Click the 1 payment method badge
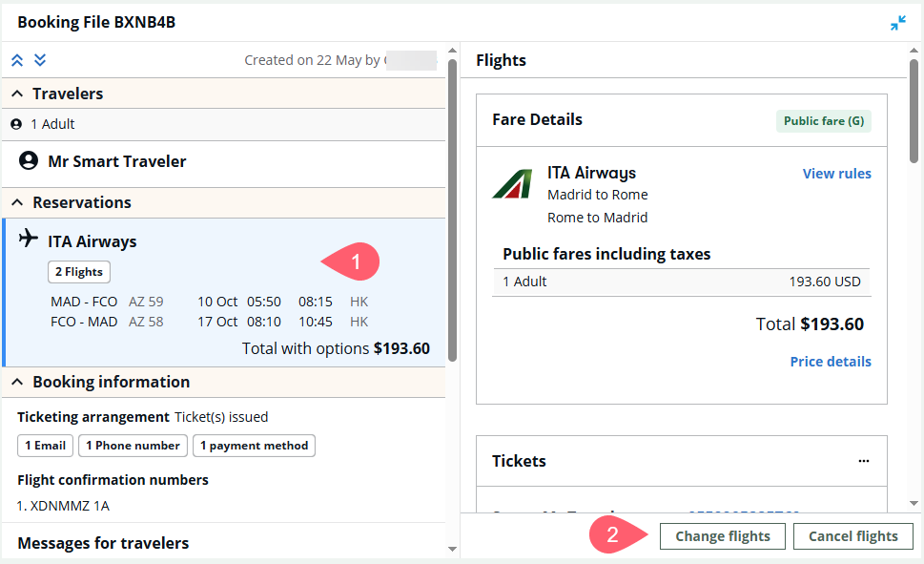This screenshot has width=924, height=564. pos(254,446)
